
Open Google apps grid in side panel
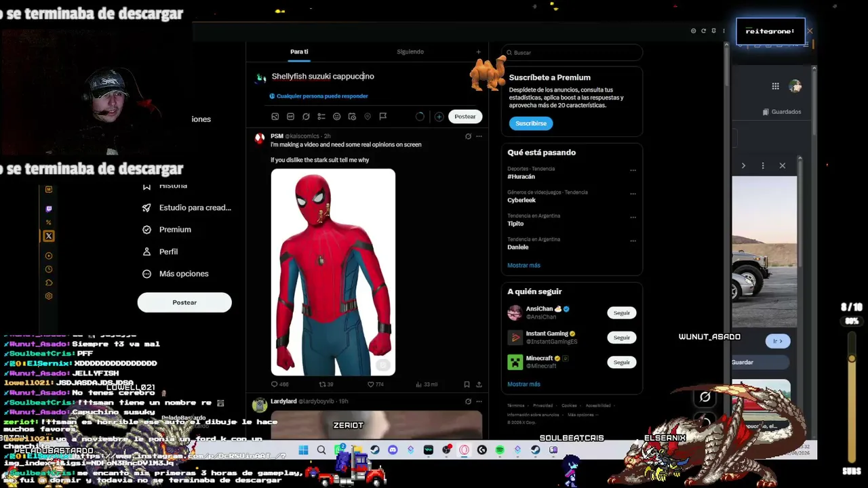coord(775,86)
